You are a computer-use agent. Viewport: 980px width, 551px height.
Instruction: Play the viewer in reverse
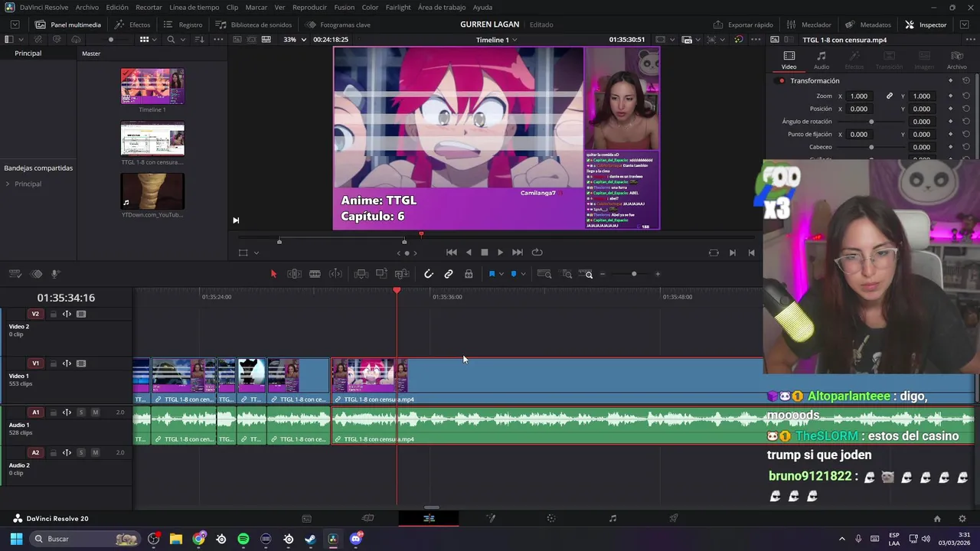coord(469,253)
